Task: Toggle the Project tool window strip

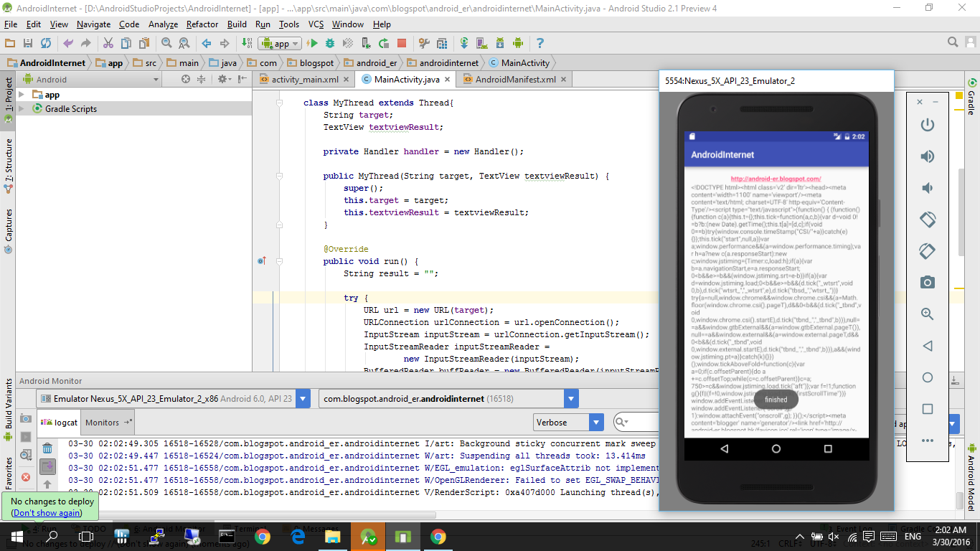Action: pos(8,97)
